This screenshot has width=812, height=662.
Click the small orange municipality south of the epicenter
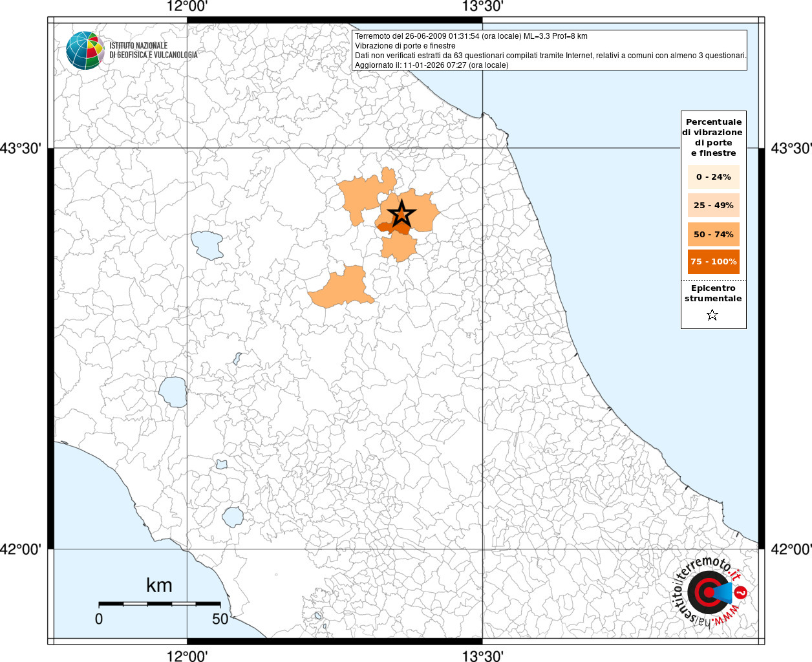coord(398,247)
